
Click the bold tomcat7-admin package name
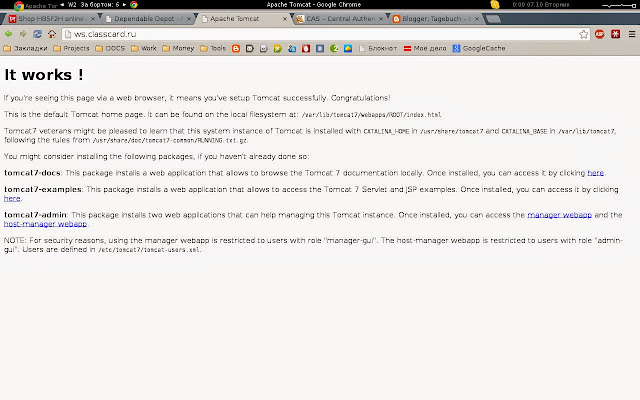pyautogui.click(x=35, y=215)
